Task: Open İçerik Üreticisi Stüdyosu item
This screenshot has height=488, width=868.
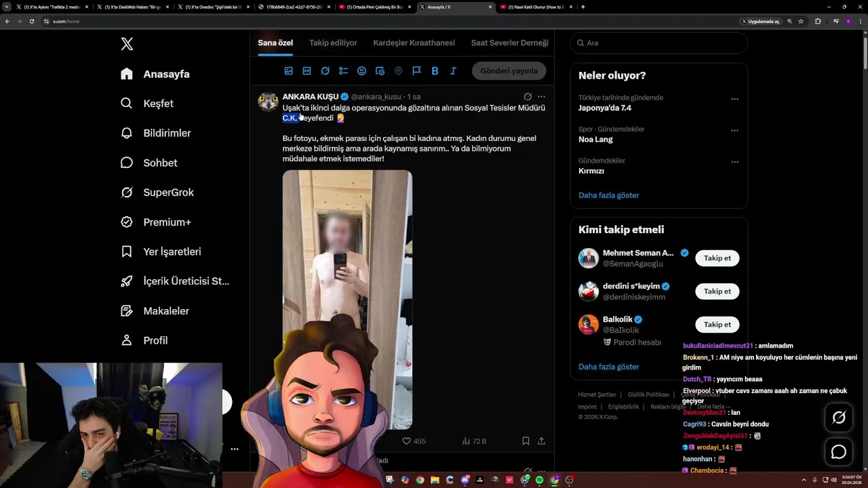Action: pos(174,281)
